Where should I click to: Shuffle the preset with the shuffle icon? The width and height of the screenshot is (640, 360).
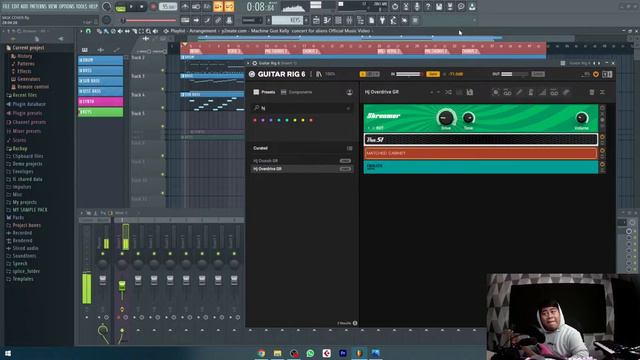(448, 92)
